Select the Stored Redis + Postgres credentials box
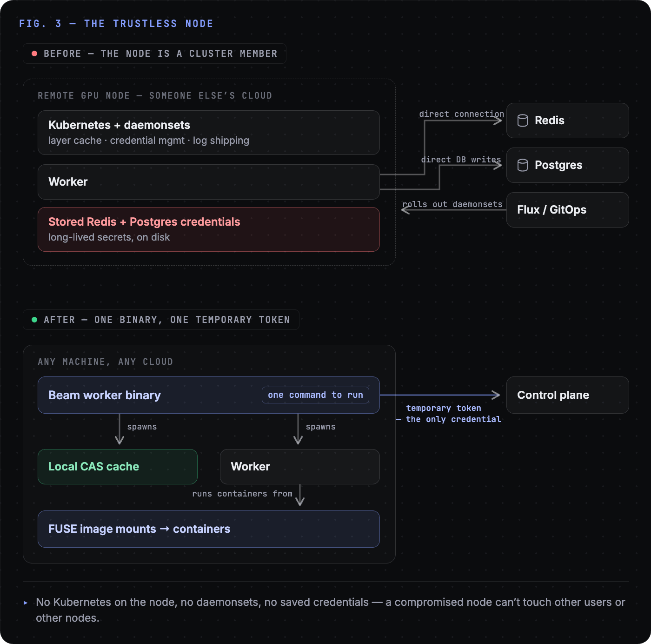This screenshot has width=651, height=644. tap(209, 229)
